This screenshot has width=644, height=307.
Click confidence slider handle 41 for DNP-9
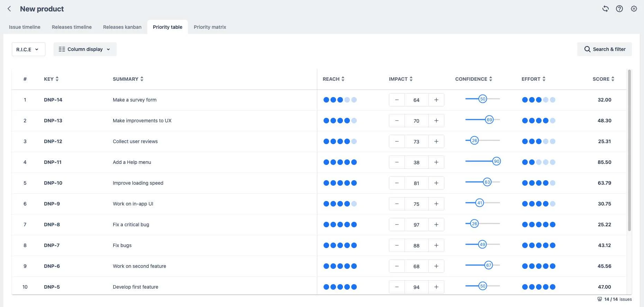479,203
